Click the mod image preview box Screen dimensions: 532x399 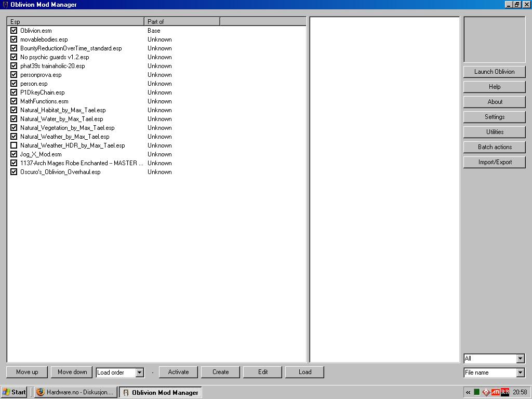tap(495, 39)
